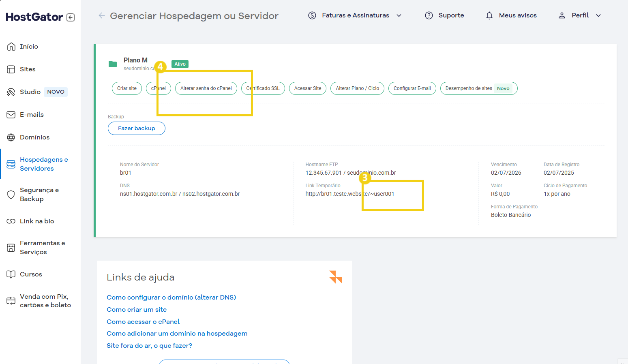Click the Link na bio chain icon

pyautogui.click(x=11, y=221)
